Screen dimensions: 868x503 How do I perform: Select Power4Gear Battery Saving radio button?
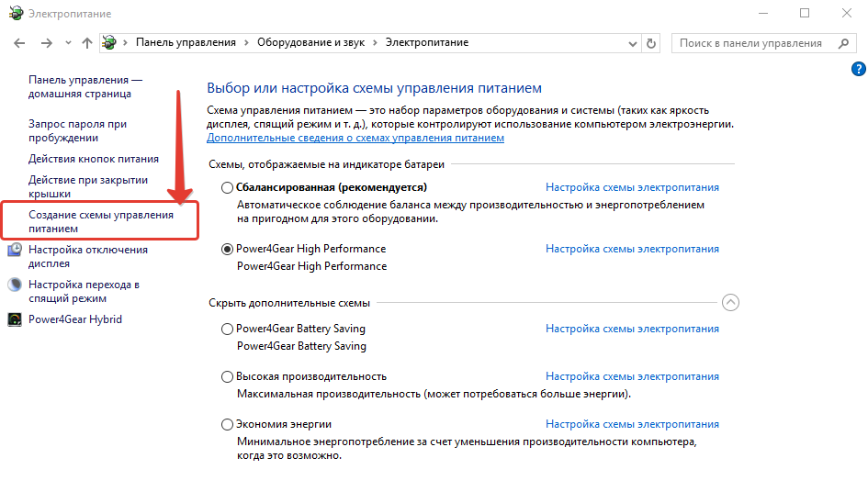[227, 330]
